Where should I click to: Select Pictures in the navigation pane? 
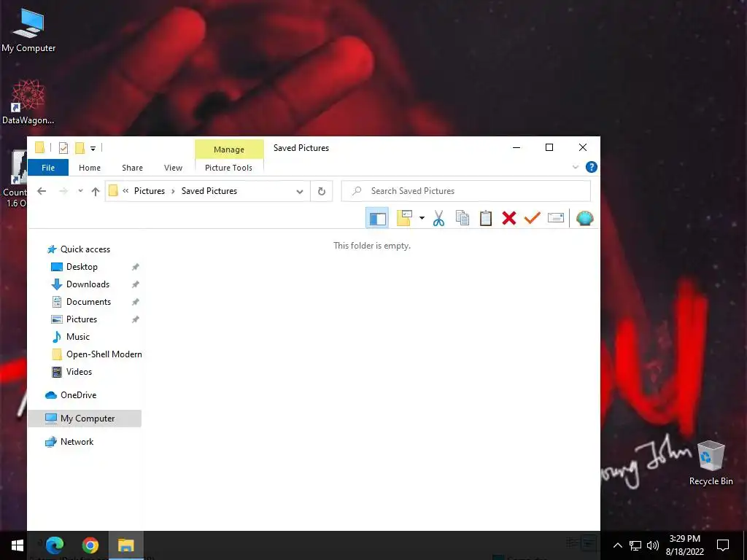[82, 319]
